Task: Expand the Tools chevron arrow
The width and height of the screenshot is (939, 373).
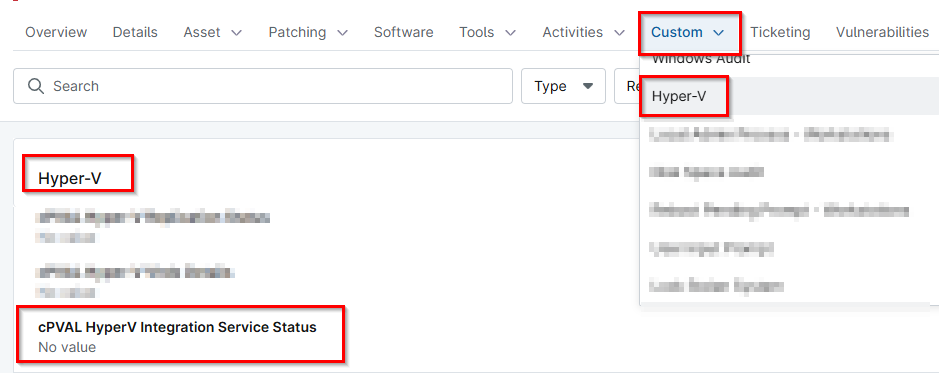Action: click(510, 33)
